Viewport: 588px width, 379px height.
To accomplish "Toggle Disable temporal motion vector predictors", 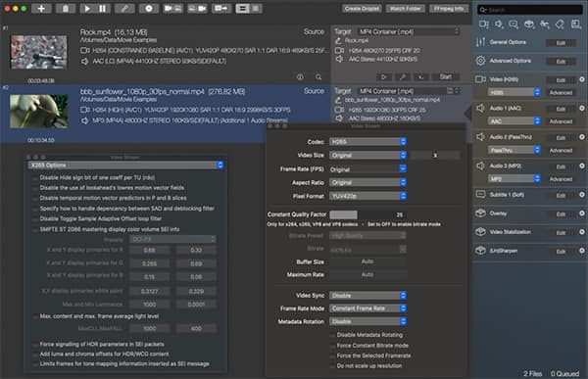I will pos(35,198).
